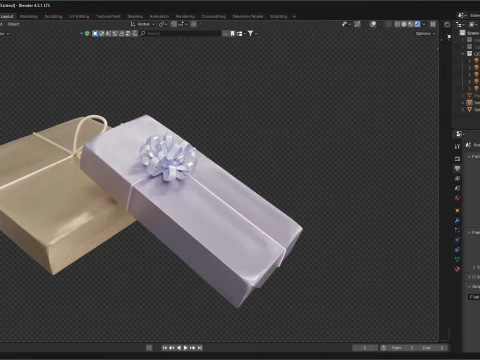Collapse the expanded collection in the outliner
480x360 pixels.
point(463,54)
